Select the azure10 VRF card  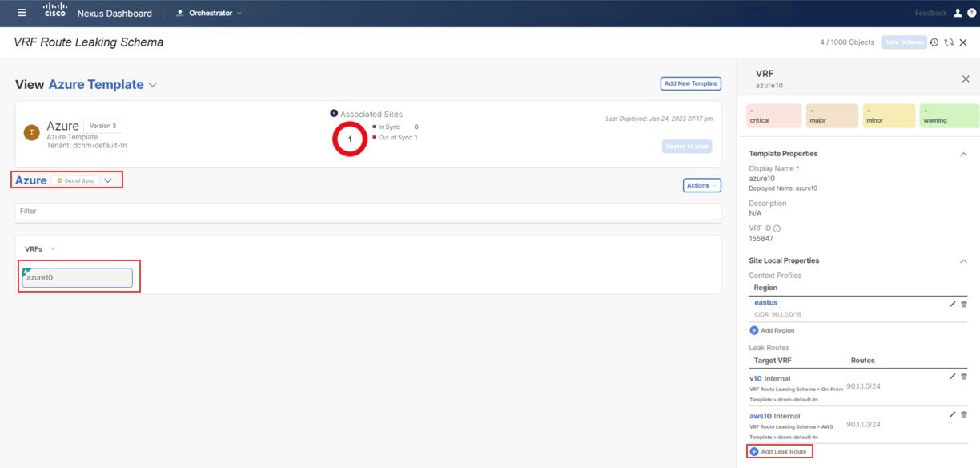point(77,277)
